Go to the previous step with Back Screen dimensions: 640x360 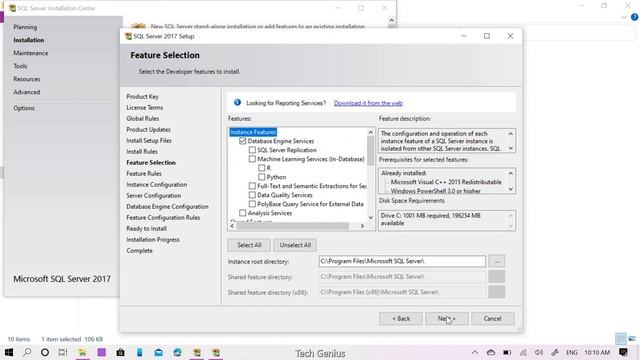click(x=401, y=318)
